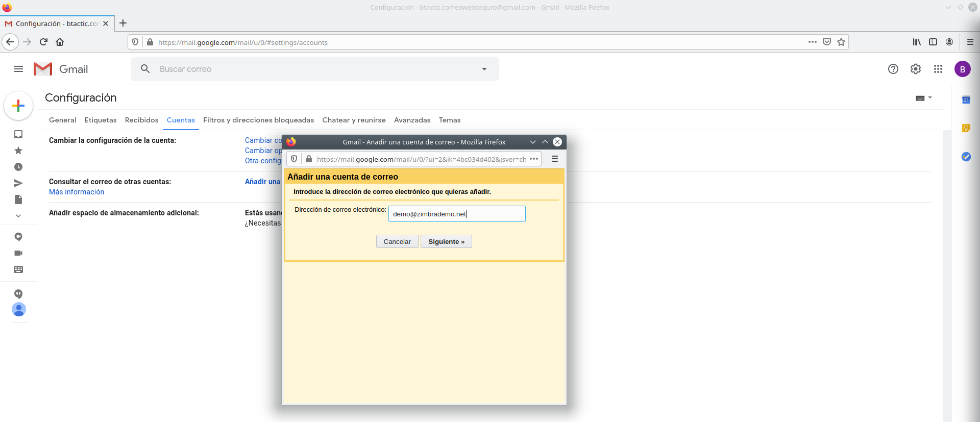Image resolution: width=980 pixels, height=422 pixels.
Task: Switch to the Recibidos tab
Action: coord(142,120)
